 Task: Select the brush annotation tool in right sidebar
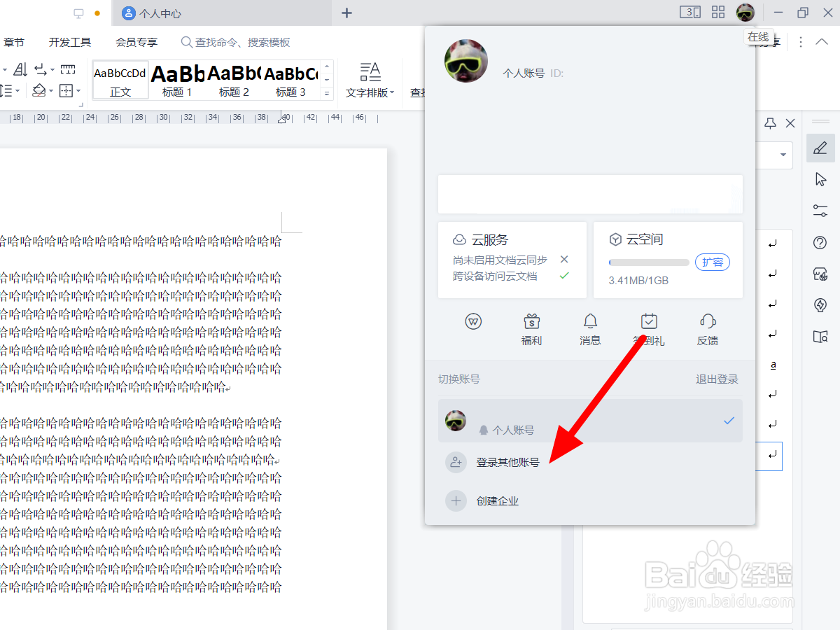(x=820, y=148)
